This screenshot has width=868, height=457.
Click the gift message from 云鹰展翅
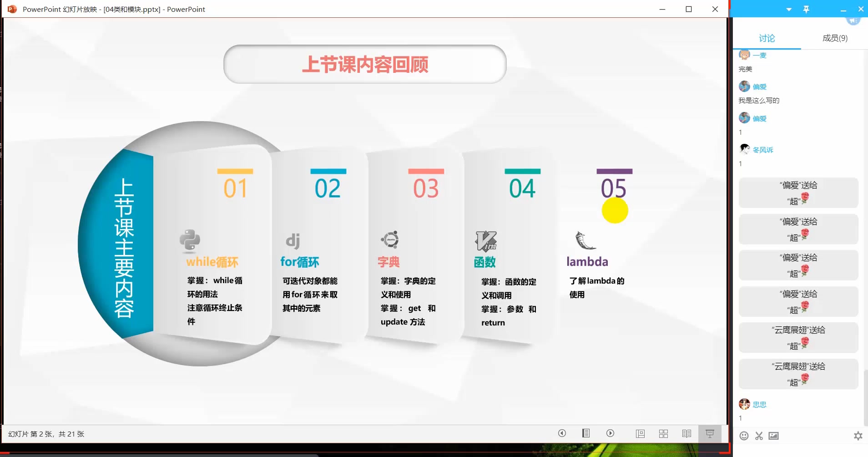point(797,337)
